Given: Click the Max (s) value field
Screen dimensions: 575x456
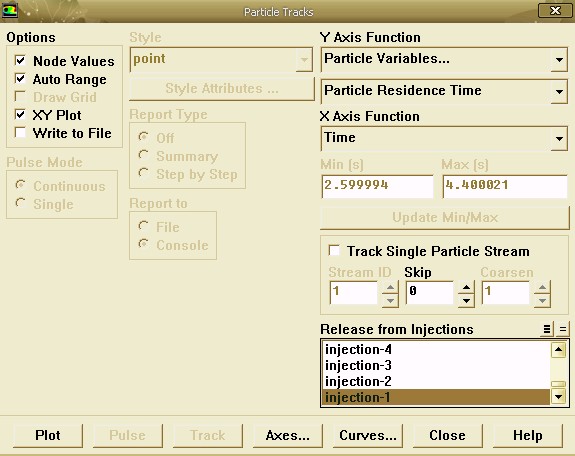Looking at the screenshot, I should [505, 186].
